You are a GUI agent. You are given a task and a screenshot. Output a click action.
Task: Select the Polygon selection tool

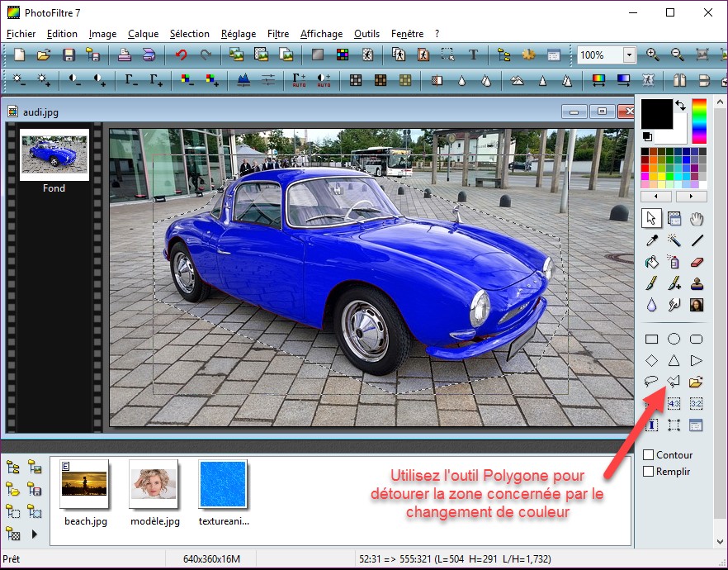click(674, 382)
